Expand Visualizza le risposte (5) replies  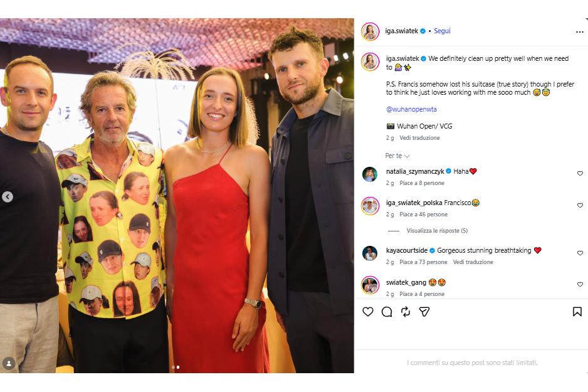coord(437,230)
